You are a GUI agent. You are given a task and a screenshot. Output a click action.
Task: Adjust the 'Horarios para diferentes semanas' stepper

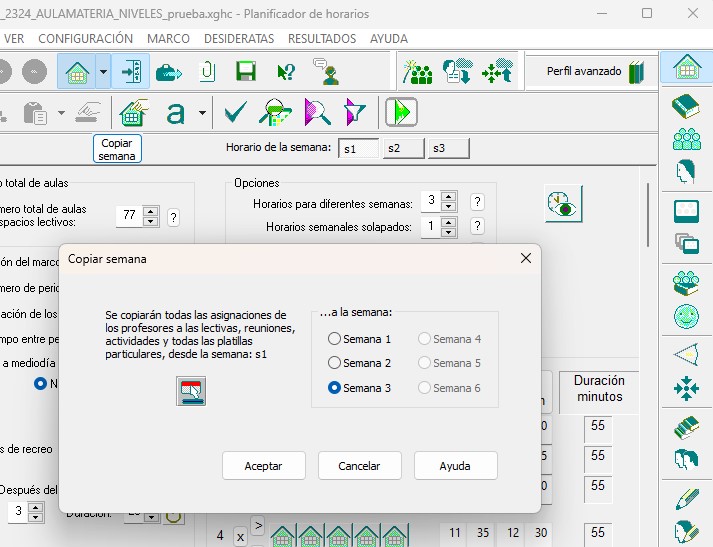tap(448, 202)
